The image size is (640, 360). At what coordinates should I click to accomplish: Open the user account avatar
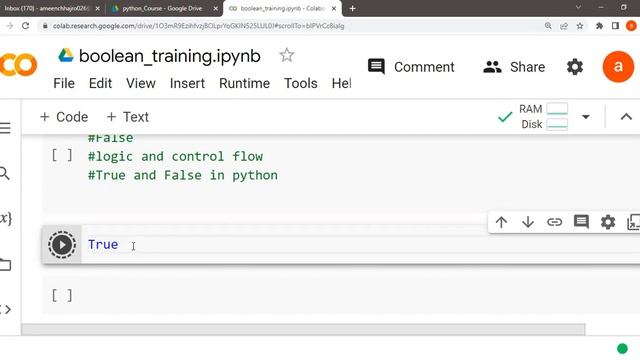click(618, 67)
